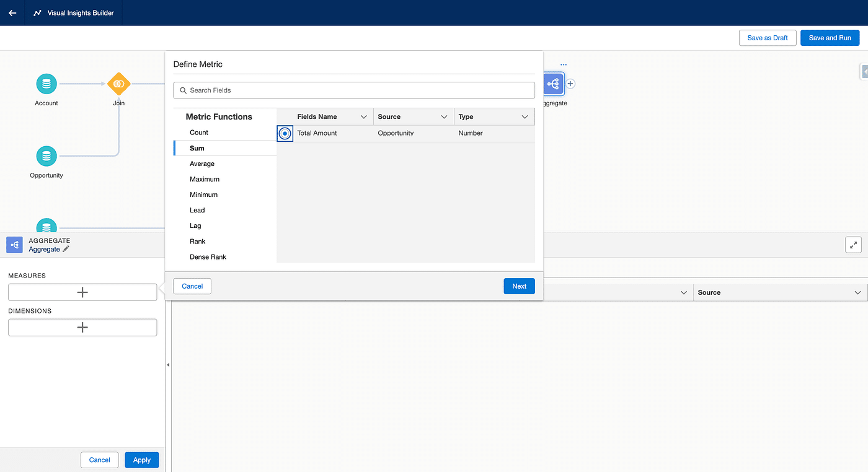Select the orange Join node

click(118, 84)
